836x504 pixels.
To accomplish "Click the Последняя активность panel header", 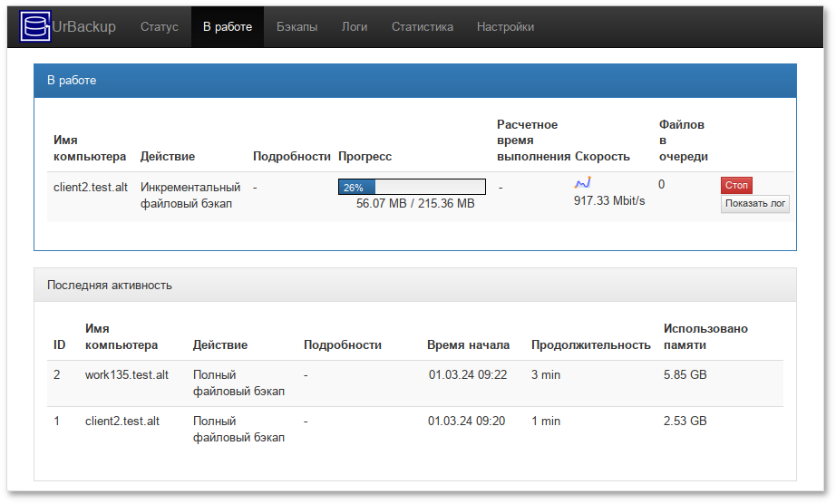I will pyautogui.click(x=415, y=285).
